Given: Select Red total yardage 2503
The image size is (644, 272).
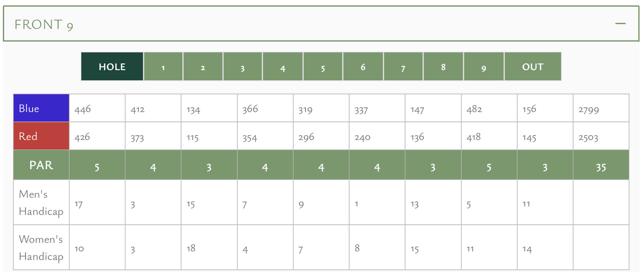Looking at the screenshot, I should [x=601, y=136].
